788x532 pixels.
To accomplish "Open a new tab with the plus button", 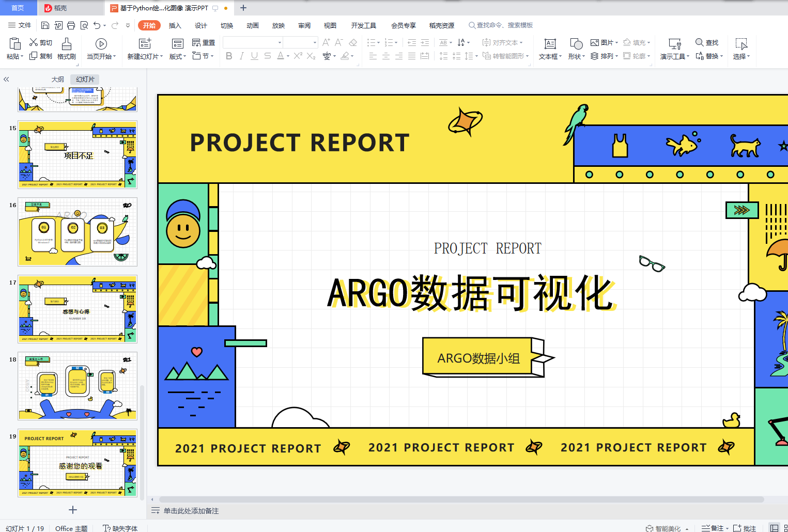I will click(x=243, y=8).
